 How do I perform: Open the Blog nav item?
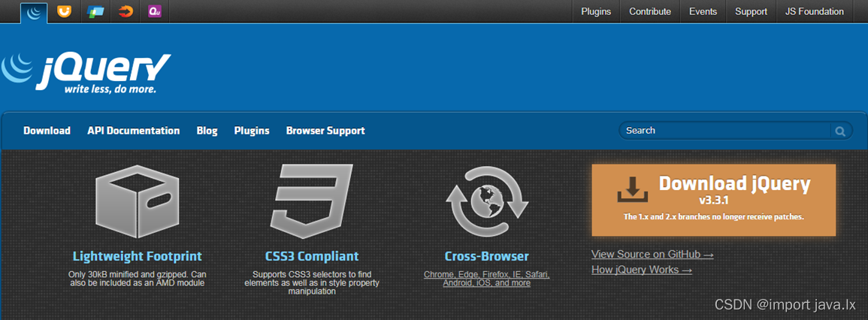coord(207,131)
